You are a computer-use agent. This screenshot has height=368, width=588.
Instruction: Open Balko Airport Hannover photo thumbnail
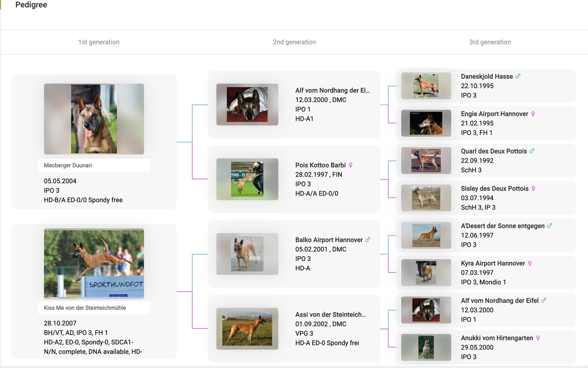coord(247,254)
